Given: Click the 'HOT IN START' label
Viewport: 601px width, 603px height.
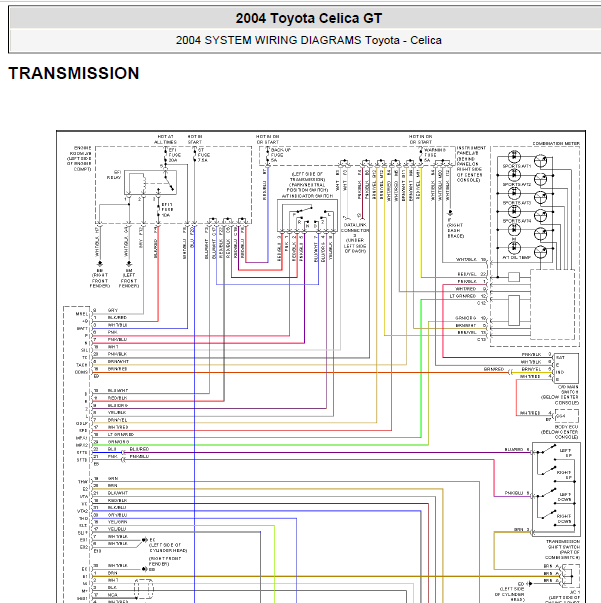Looking at the screenshot, I should tap(195, 139).
